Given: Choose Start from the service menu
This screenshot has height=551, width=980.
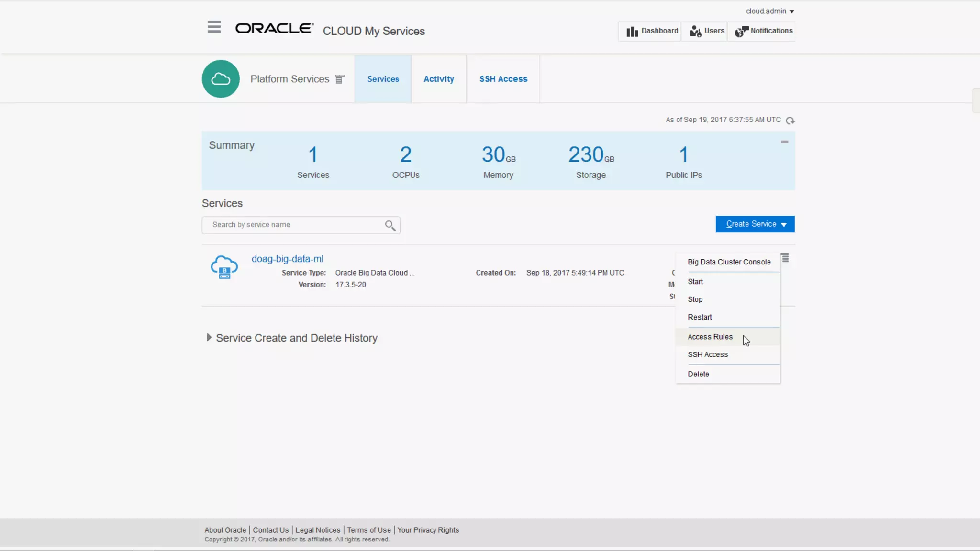Looking at the screenshot, I should pos(695,282).
